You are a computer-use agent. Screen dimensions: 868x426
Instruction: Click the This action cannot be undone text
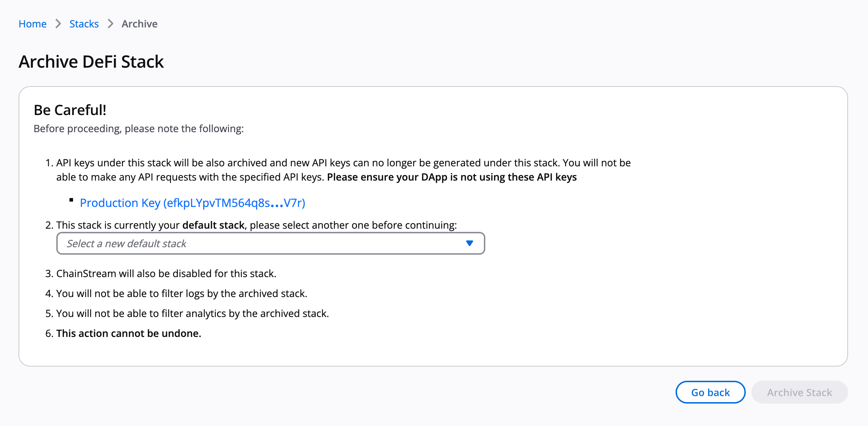coord(128,333)
